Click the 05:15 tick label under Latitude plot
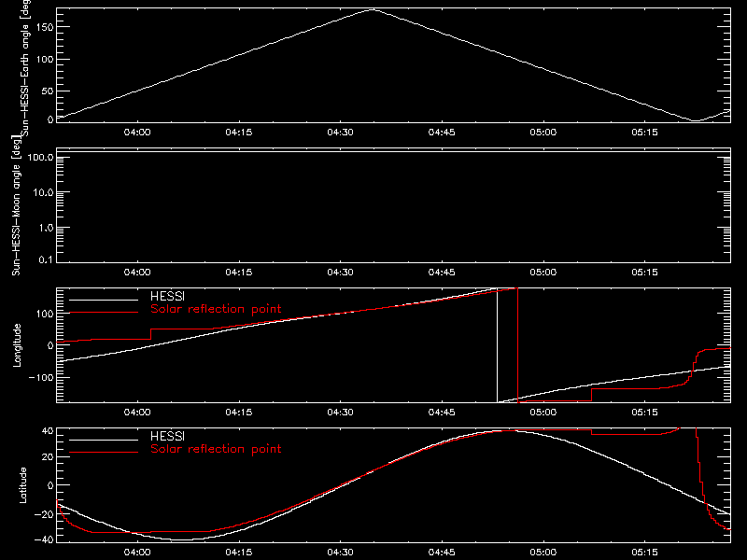Screen dimensions: 747x560 coord(644,553)
